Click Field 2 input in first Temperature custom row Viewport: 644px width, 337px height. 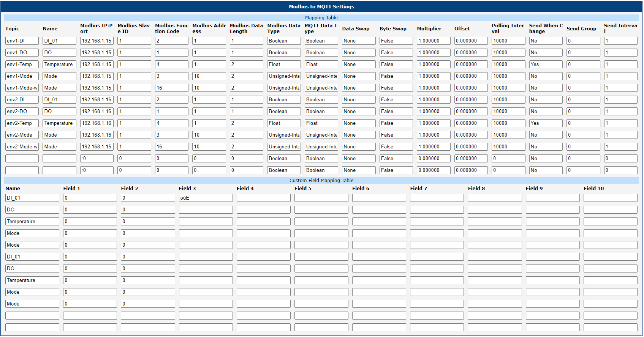click(x=148, y=221)
